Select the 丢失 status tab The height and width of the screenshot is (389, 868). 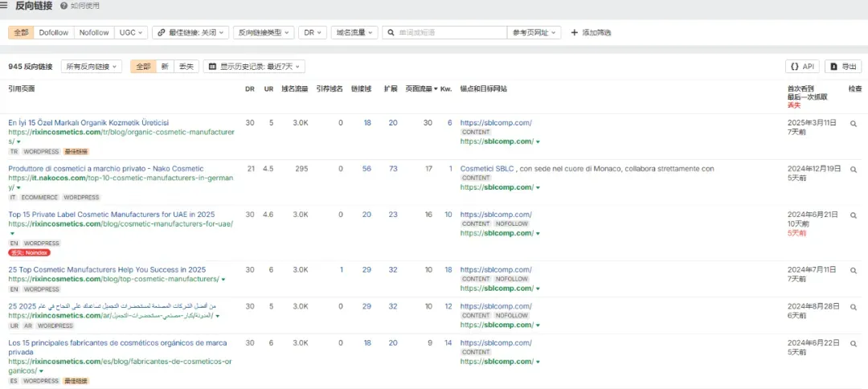(x=186, y=67)
